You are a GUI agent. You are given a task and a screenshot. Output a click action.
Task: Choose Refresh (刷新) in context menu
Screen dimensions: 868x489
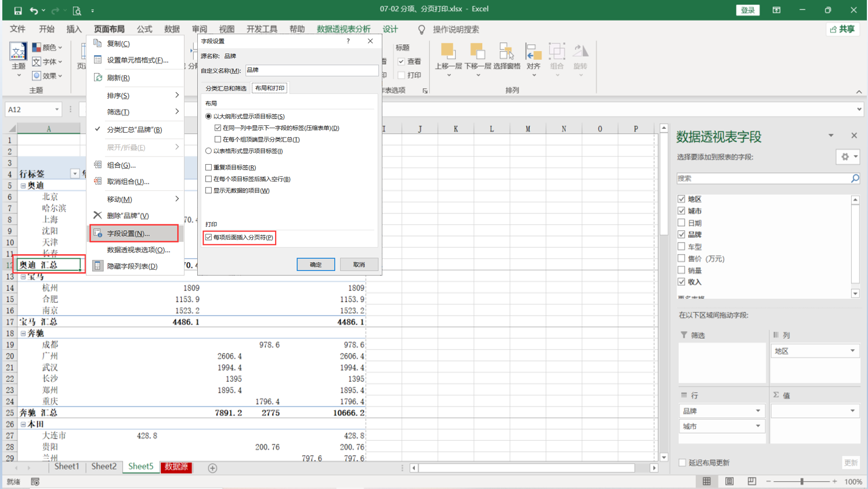point(135,78)
